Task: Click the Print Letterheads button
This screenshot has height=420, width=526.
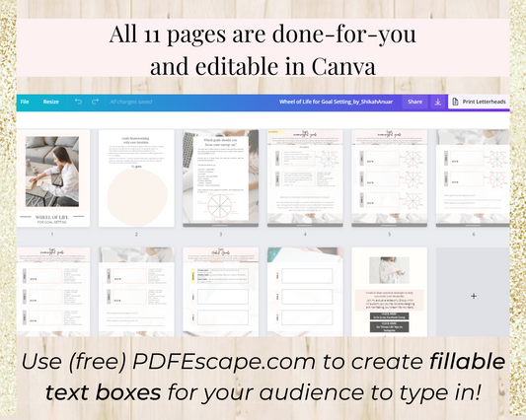Action: click(x=479, y=102)
